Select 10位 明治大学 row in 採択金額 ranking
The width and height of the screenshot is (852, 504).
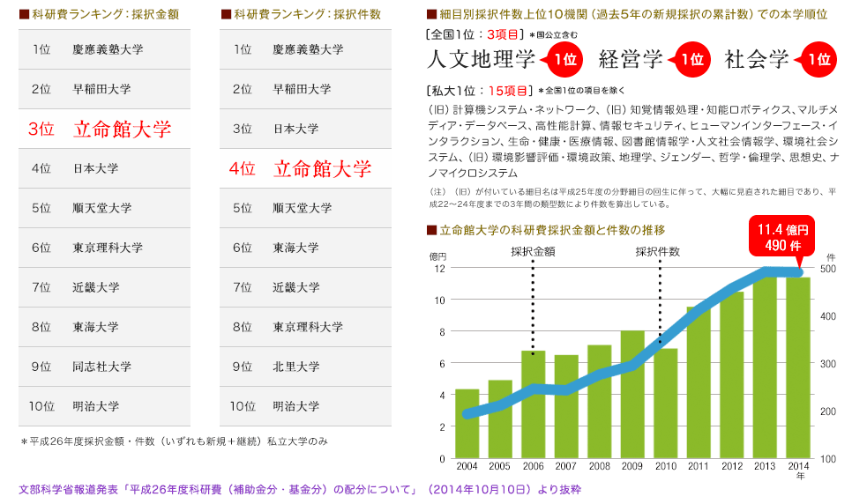tap(104, 406)
